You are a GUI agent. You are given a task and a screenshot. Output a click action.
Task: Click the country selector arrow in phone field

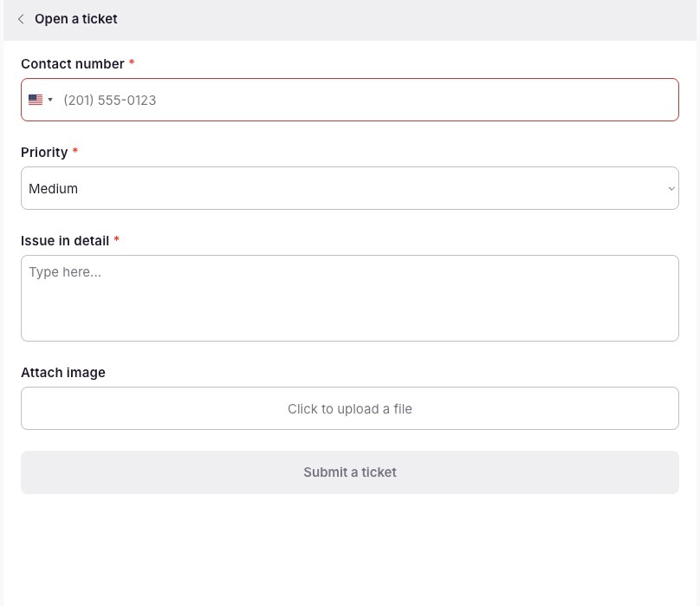click(49, 100)
